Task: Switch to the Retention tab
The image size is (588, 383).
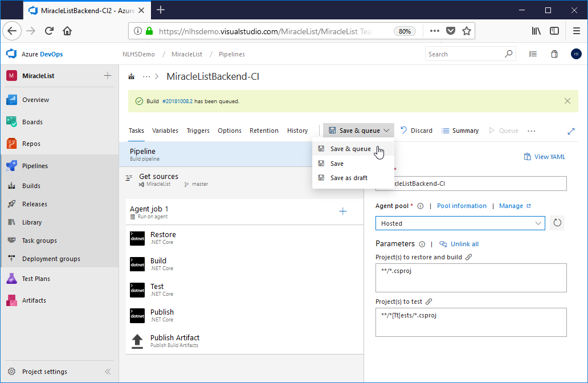Action: point(264,131)
